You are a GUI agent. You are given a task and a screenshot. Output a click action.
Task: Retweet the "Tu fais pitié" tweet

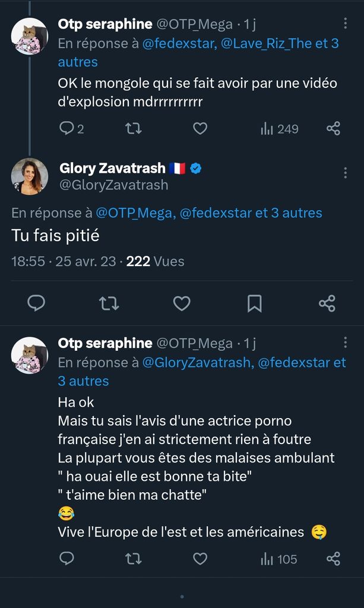point(109,303)
